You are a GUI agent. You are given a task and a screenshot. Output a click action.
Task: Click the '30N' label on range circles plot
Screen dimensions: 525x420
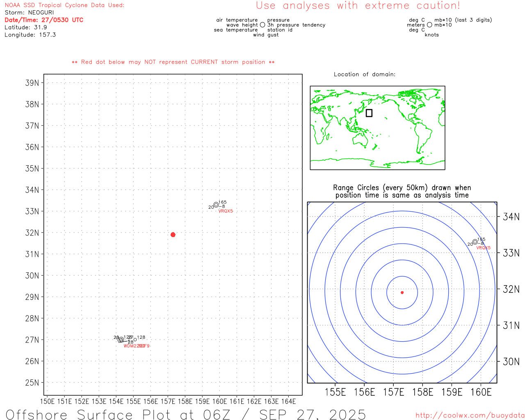click(511, 361)
